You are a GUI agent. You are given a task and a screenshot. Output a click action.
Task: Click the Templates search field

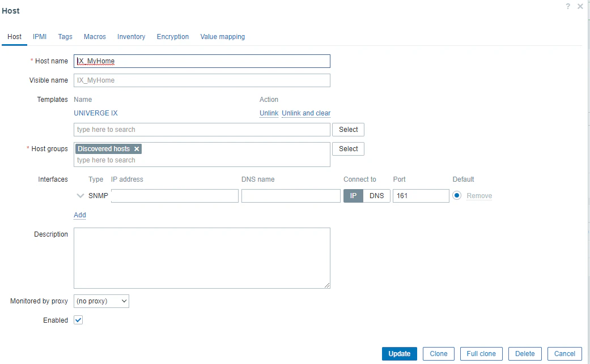click(x=202, y=130)
